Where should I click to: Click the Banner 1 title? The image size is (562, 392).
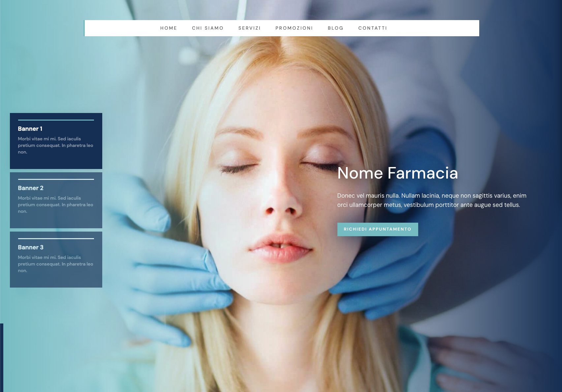coord(30,129)
